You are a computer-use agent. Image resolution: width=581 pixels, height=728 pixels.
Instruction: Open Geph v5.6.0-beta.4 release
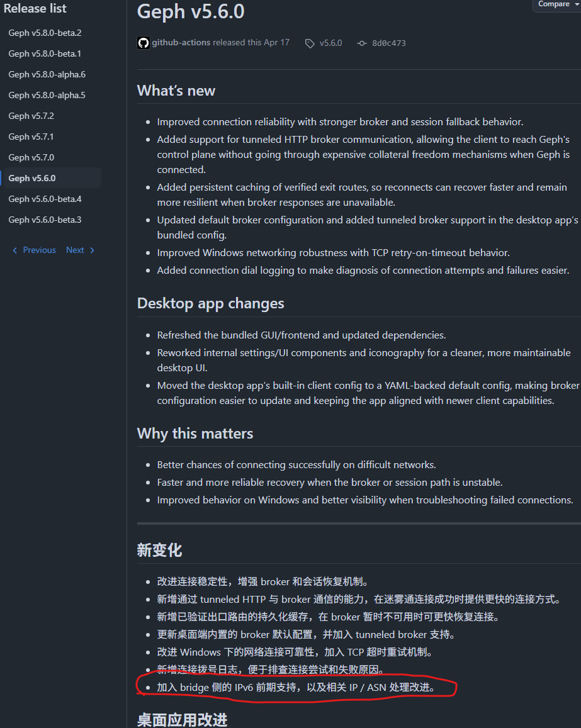45,199
